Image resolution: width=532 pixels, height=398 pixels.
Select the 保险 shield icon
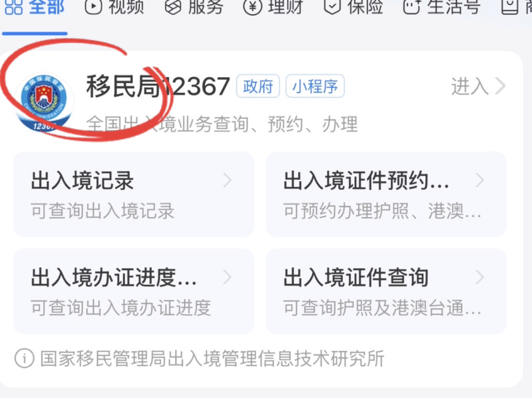(x=332, y=7)
